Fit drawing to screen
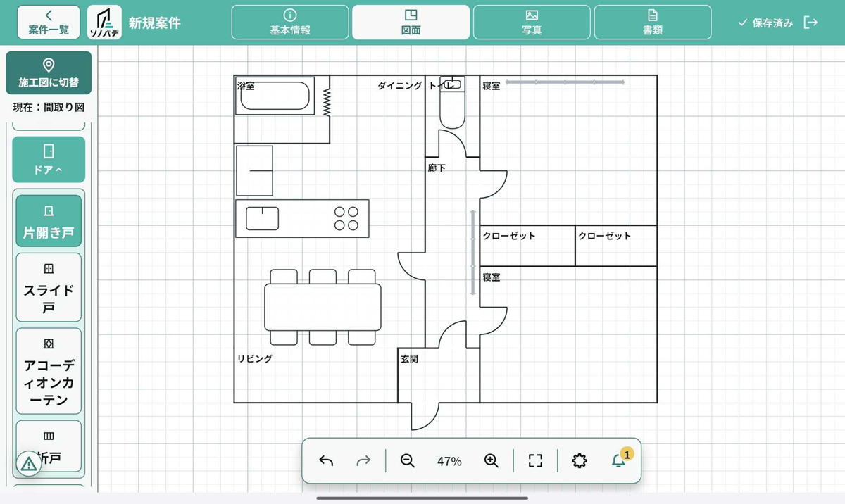 535,461
